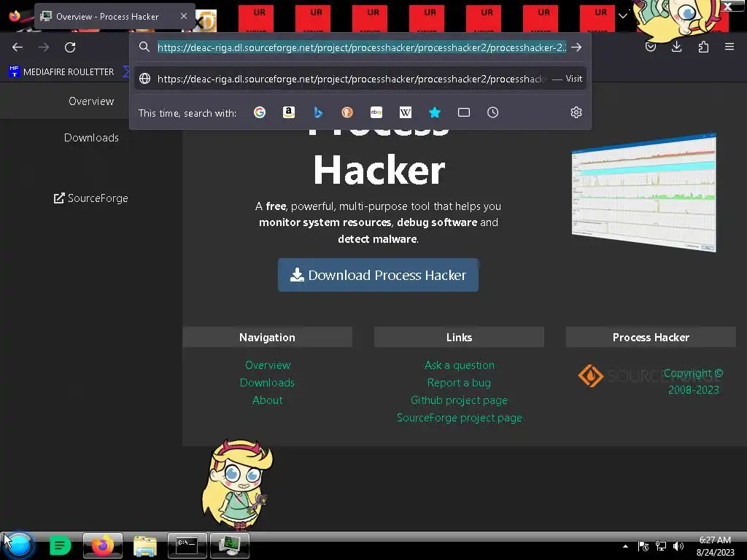The width and height of the screenshot is (747, 560).
Task: Search within Bookmarks using star icon
Action: tap(435, 112)
